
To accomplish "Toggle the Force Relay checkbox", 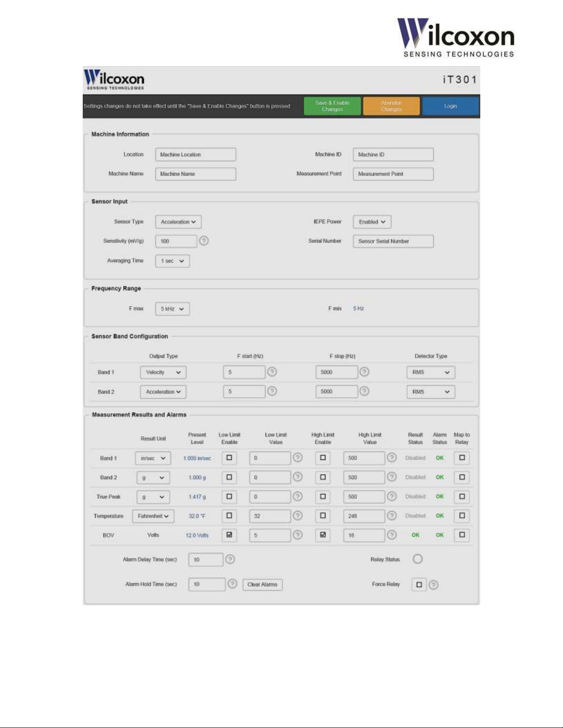I will [419, 585].
